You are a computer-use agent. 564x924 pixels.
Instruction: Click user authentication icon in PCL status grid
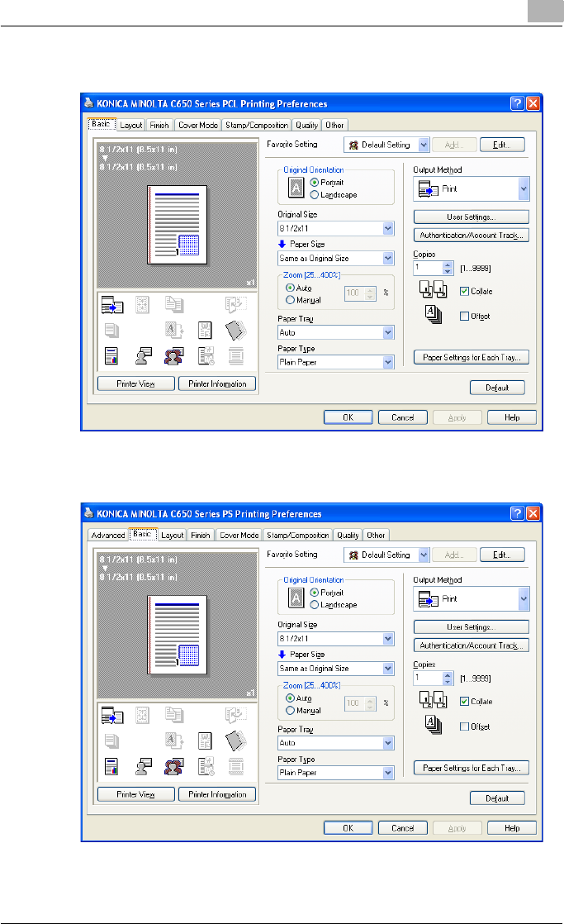(x=144, y=355)
